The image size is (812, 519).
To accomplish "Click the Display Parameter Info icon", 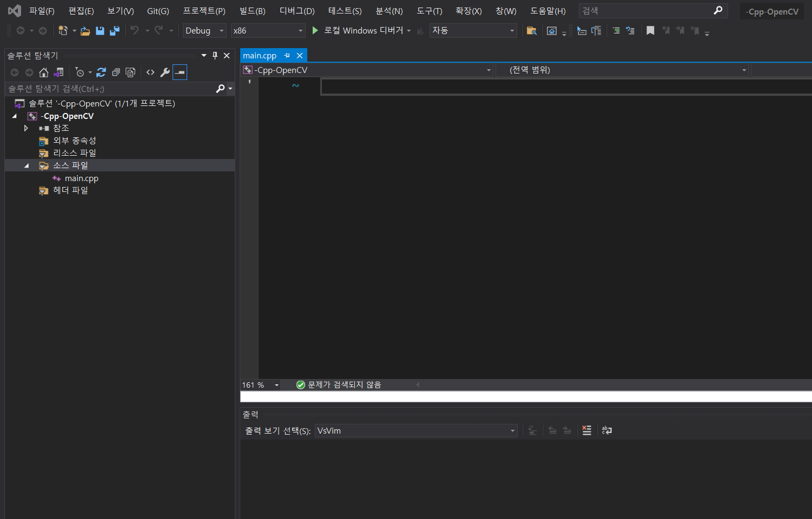I will pos(596,31).
